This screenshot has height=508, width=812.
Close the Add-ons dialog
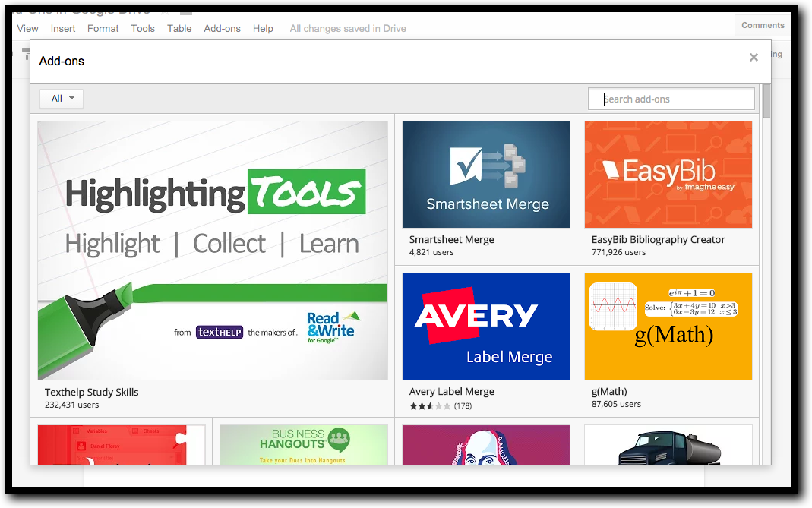[x=754, y=58]
